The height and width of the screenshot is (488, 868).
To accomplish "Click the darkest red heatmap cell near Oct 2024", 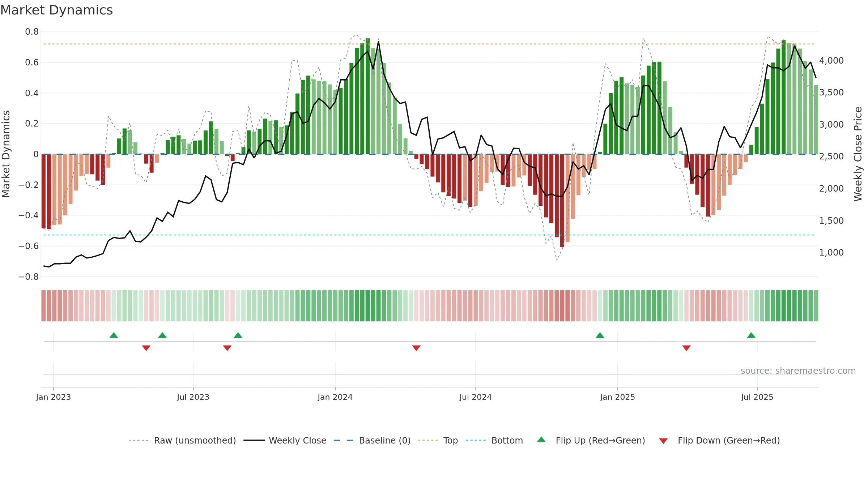I will click(562, 306).
